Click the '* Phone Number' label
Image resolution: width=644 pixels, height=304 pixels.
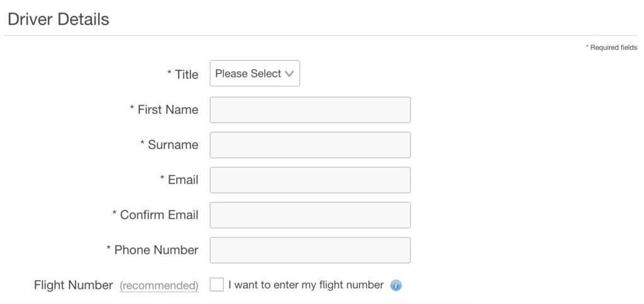tap(152, 250)
